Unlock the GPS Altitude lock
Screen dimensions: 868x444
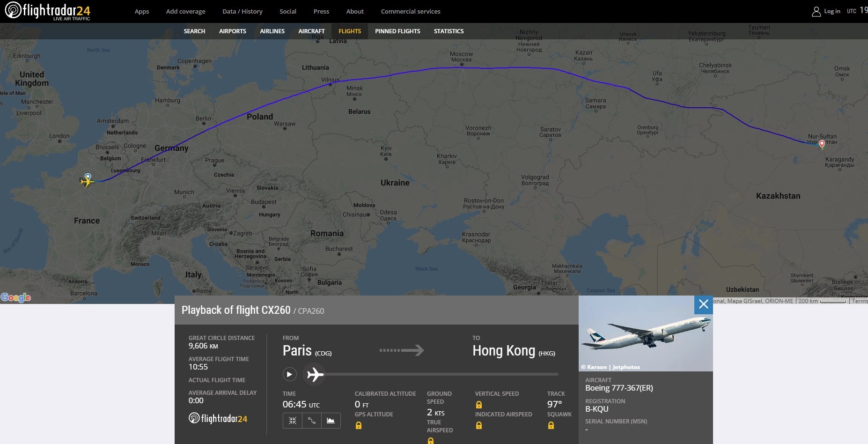click(x=358, y=425)
